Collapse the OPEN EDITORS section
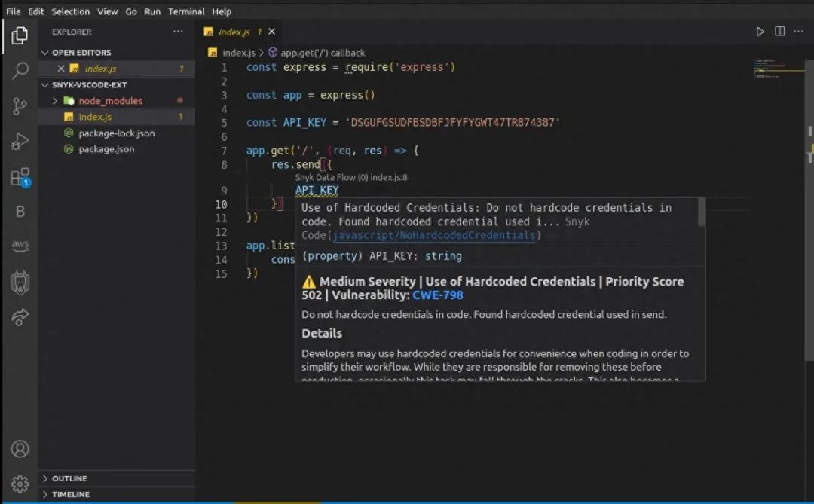Screen dimensions: 814x504 (81, 53)
